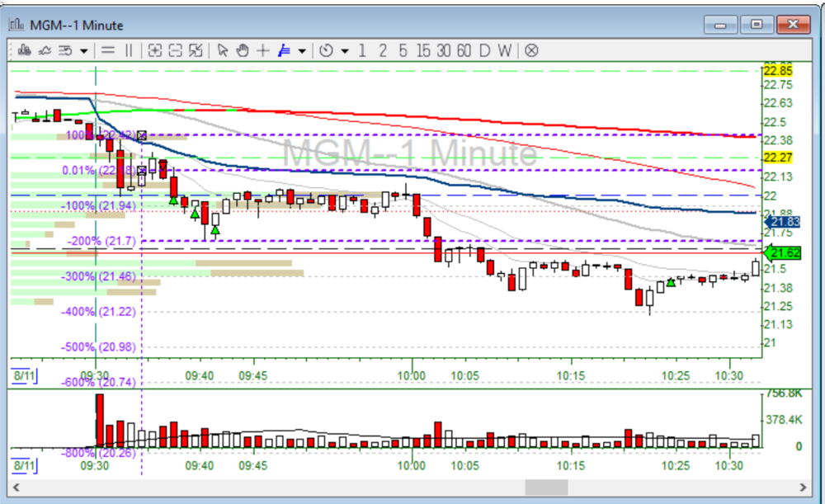Screen dimensions: 825x504
Task: Select the blue Fibonacci drawing tool
Action: (x=285, y=50)
